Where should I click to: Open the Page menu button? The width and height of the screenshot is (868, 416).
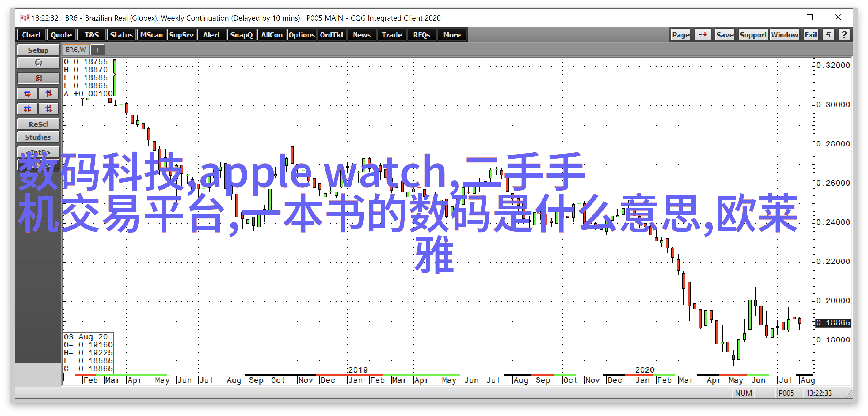pos(681,35)
